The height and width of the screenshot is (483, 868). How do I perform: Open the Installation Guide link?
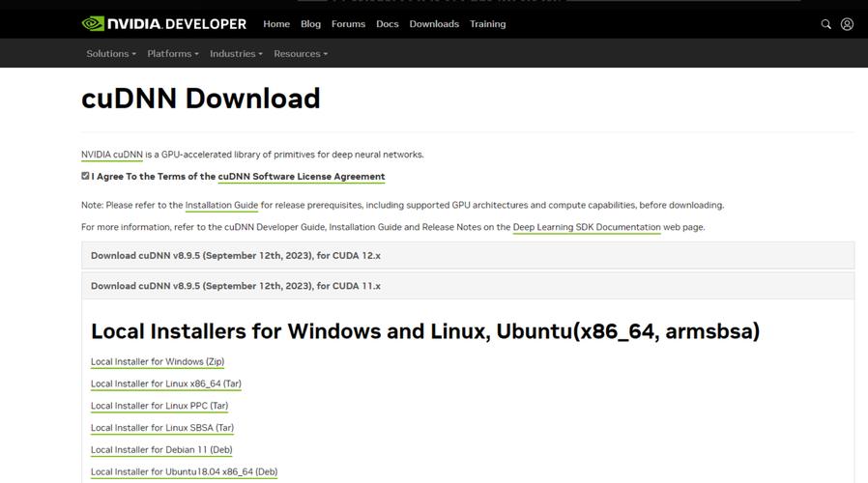tap(221, 205)
